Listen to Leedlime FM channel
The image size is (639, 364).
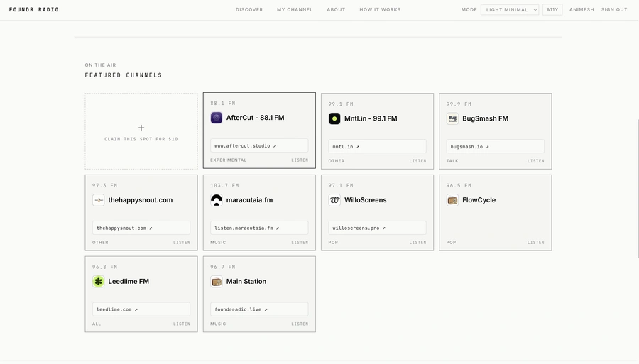(181, 324)
